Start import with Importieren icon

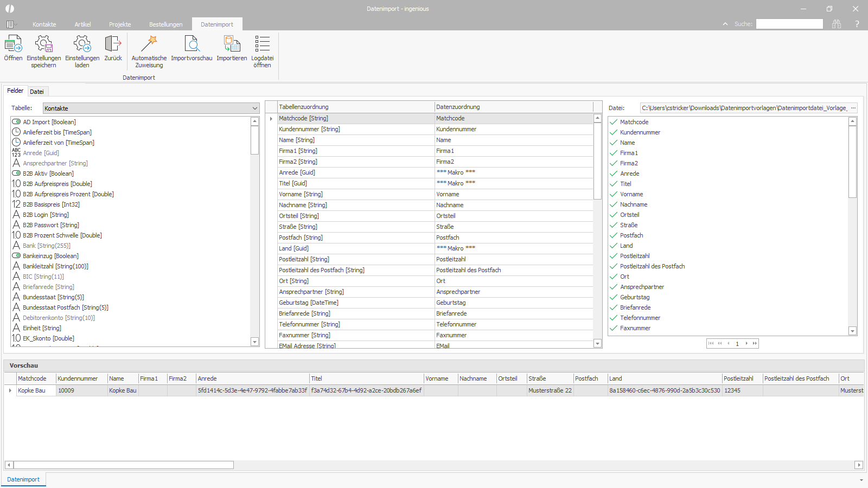pyautogui.click(x=232, y=44)
